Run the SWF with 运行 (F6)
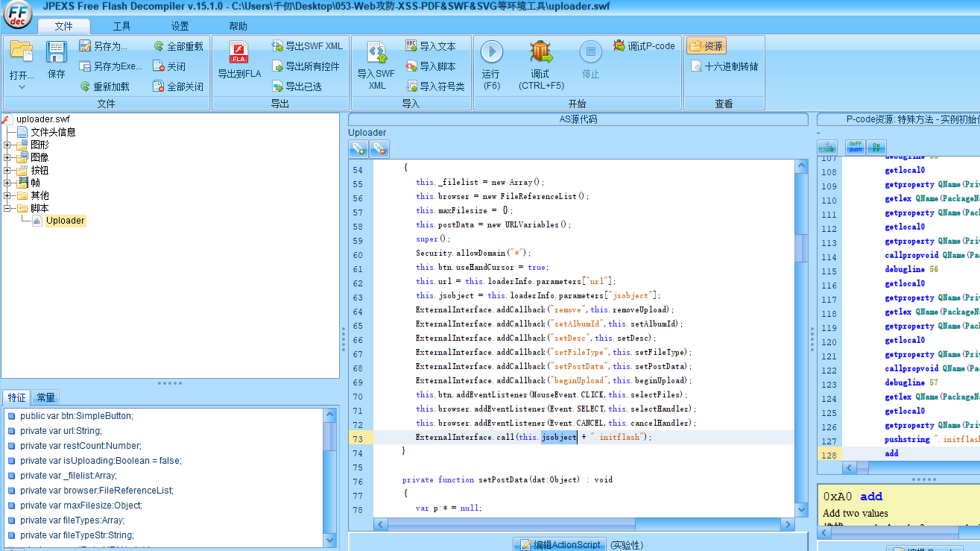 pyautogui.click(x=491, y=66)
